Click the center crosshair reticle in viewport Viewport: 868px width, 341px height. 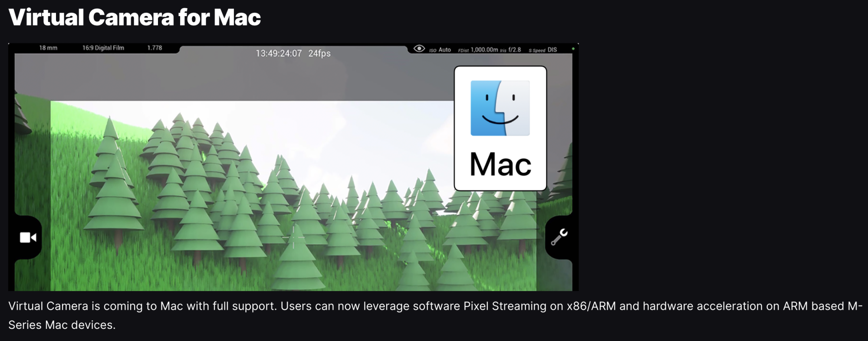point(293,237)
